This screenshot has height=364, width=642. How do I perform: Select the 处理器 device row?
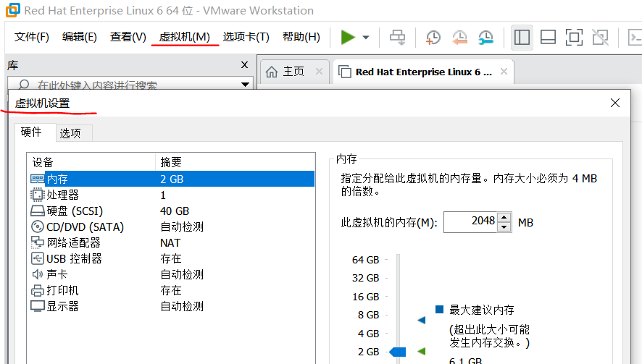coord(172,195)
